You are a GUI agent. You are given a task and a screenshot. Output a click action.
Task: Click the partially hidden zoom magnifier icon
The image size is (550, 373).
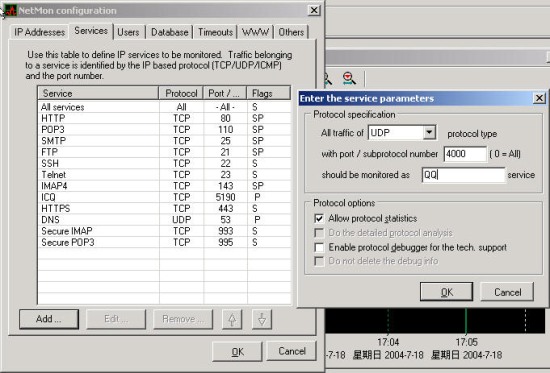tap(328, 79)
